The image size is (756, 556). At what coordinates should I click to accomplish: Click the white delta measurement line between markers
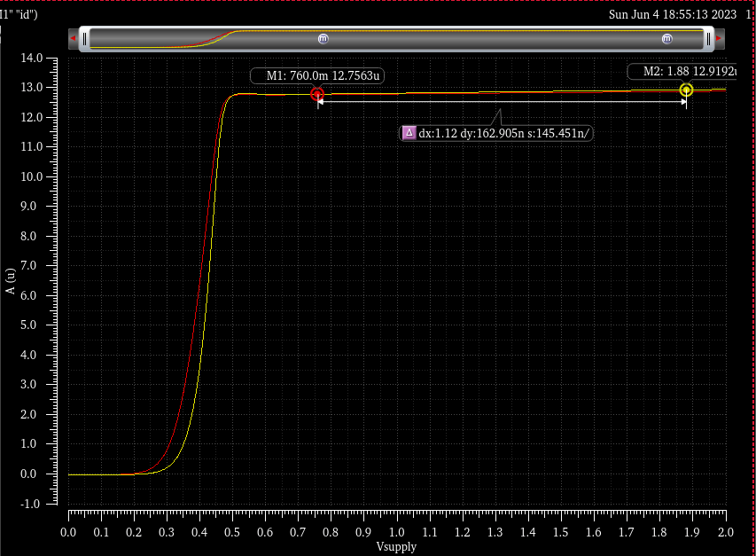(443, 102)
